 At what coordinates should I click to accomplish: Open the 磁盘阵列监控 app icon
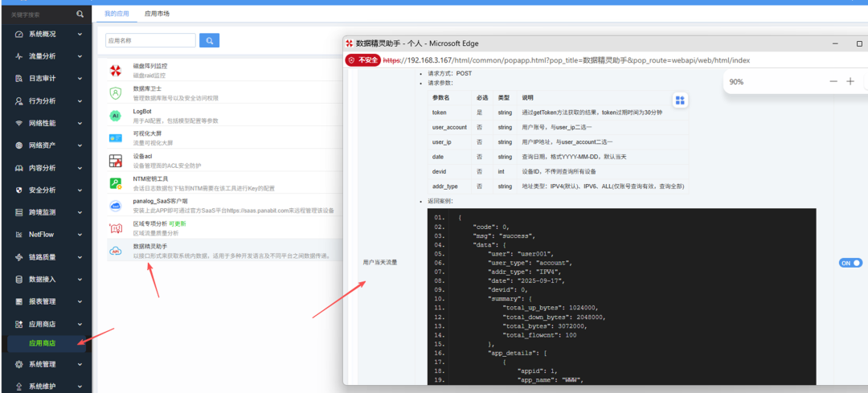115,70
